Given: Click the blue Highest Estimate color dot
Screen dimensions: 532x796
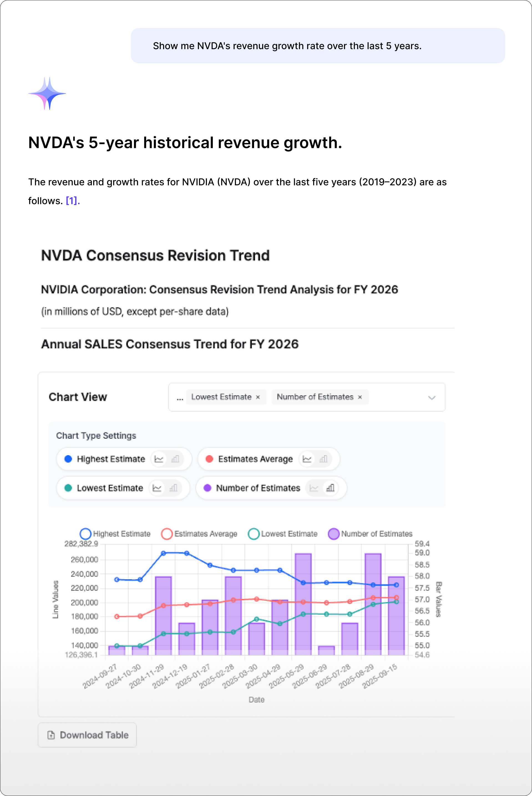Looking at the screenshot, I should coord(68,459).
